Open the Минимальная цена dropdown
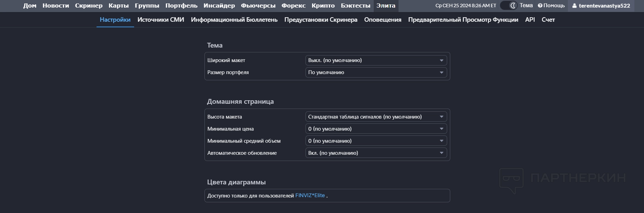Viewport: 644px width, 213px height. 376,129
